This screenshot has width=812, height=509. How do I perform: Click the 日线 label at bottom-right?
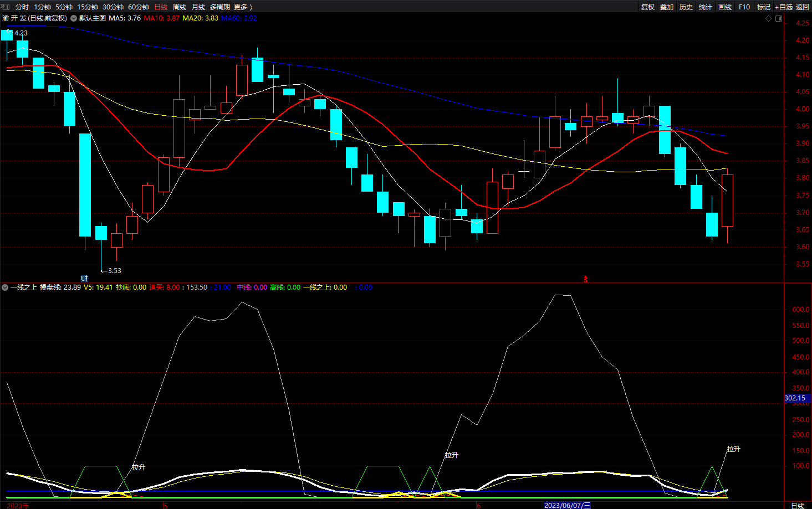(x=798, y=505)
